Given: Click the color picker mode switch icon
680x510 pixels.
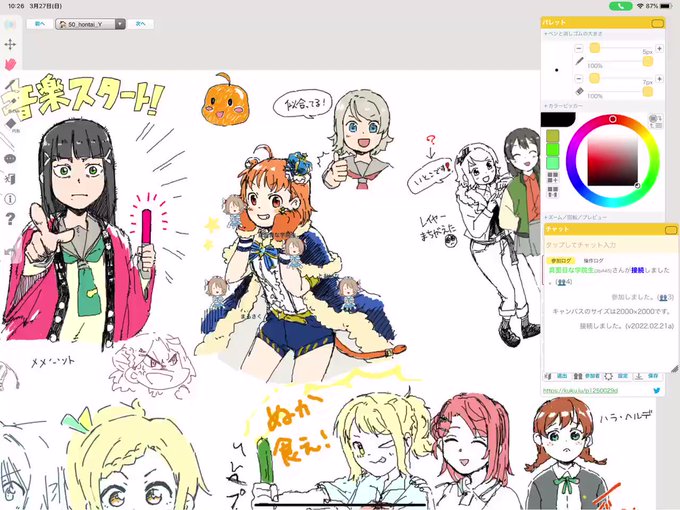Looking at the screenshot, I should tap(655, 121).
